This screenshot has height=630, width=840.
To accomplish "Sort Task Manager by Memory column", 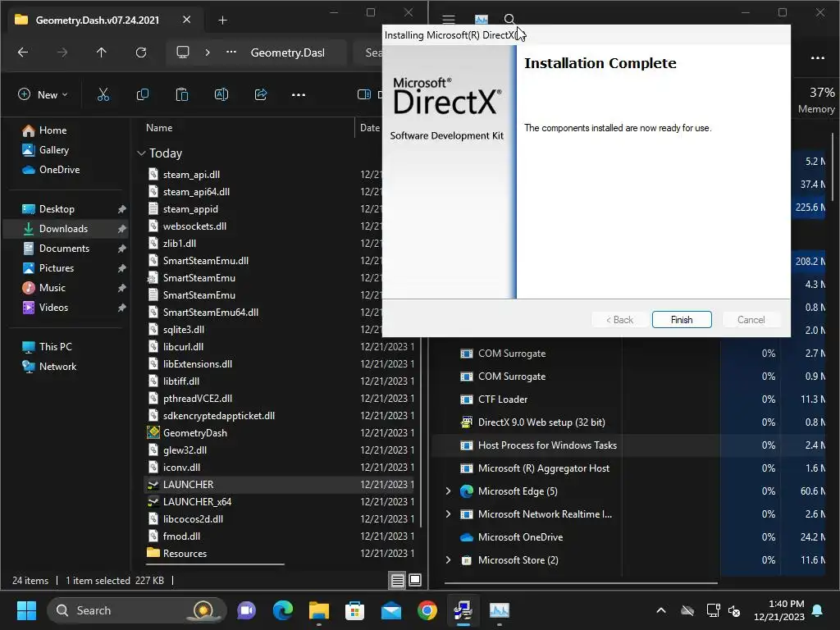I will [815, 100].
